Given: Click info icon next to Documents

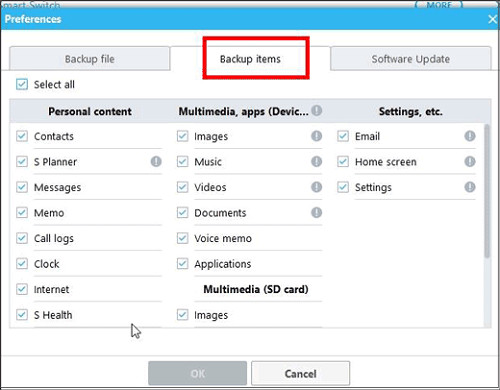Looking at the screenshot, I should point(317,212).
